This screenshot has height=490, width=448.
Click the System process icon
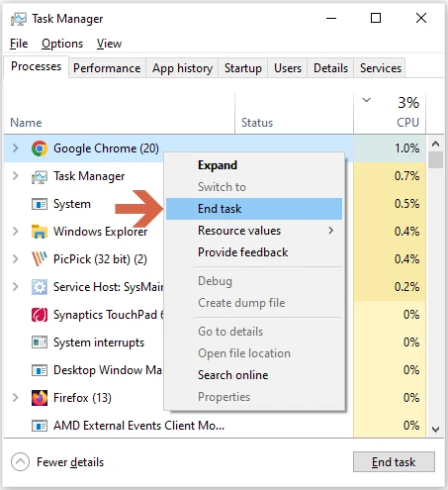pyautogui.click(x=40, y=204)
